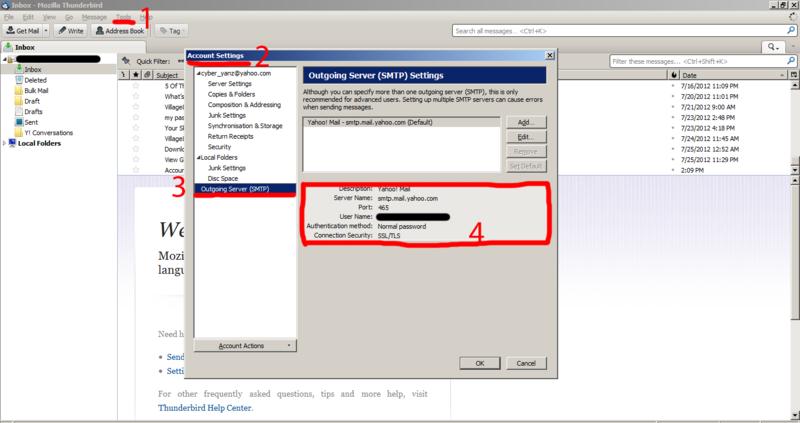Click the Add... button
Viewport: 800px width, 423px height.
526,122
